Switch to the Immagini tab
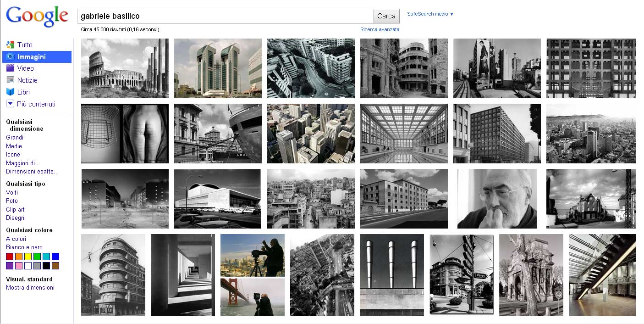Image resolution: width=644 pixels, height=324 pixels. 26,56
